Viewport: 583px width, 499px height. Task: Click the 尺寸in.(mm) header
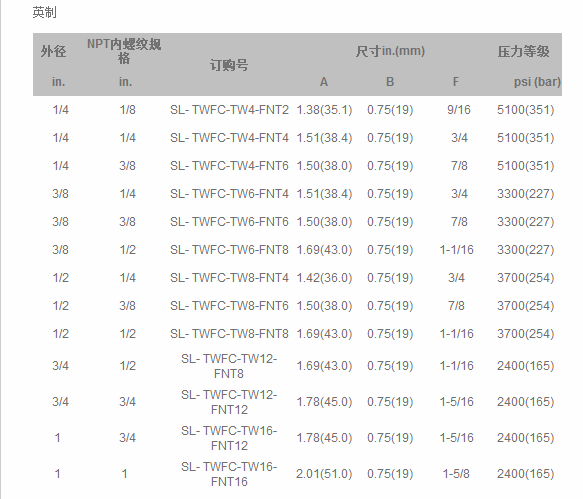390,51
